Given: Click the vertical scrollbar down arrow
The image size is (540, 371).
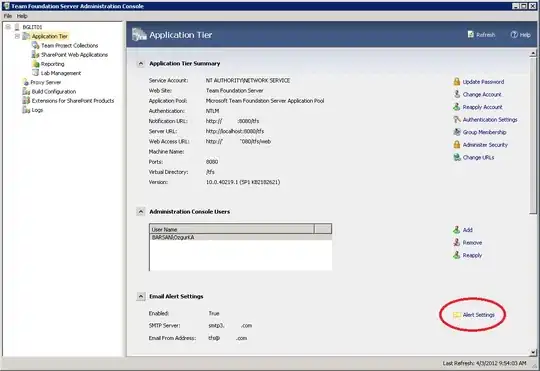Looking at the screenshot, I should tap(533, 352).
